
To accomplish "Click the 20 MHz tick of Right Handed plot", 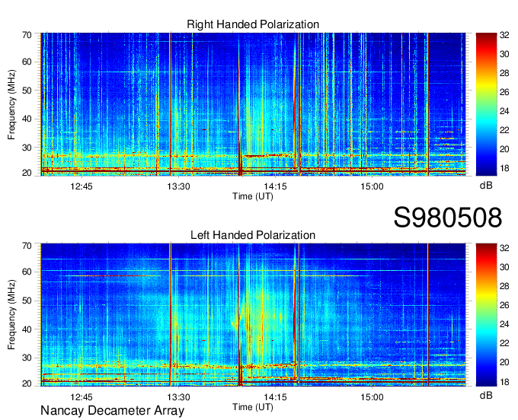I will pos(27,173).
